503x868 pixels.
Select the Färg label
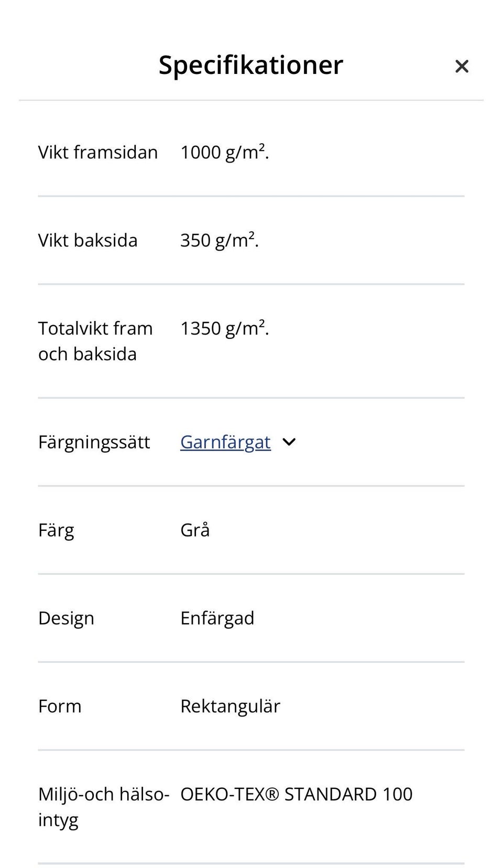point(56,530)
